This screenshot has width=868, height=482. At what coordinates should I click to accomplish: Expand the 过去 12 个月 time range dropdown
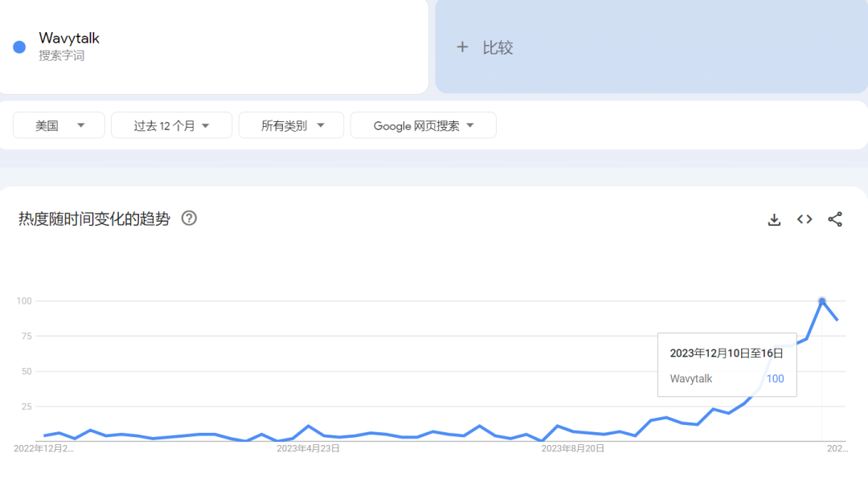pos(171,125)
